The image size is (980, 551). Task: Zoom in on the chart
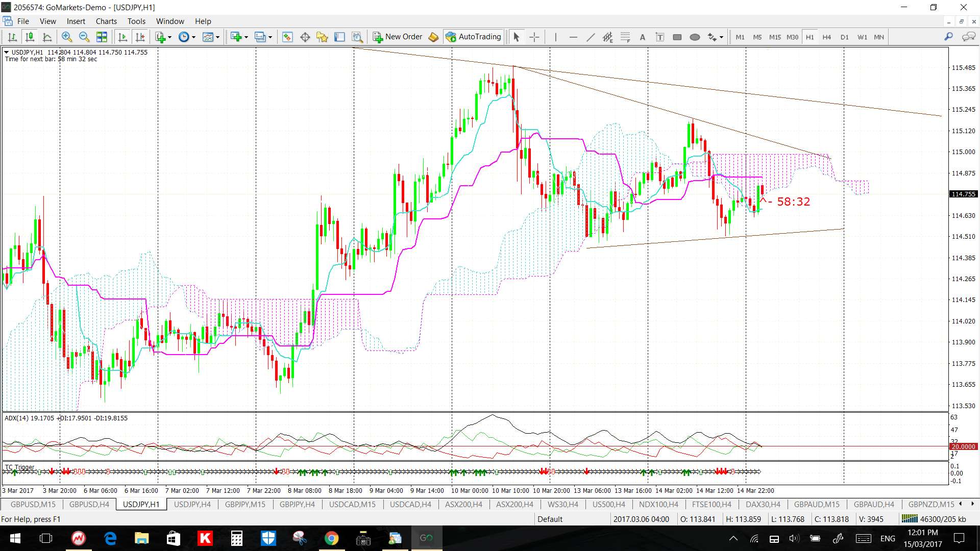pyautogui.click(x=66, y=37)
